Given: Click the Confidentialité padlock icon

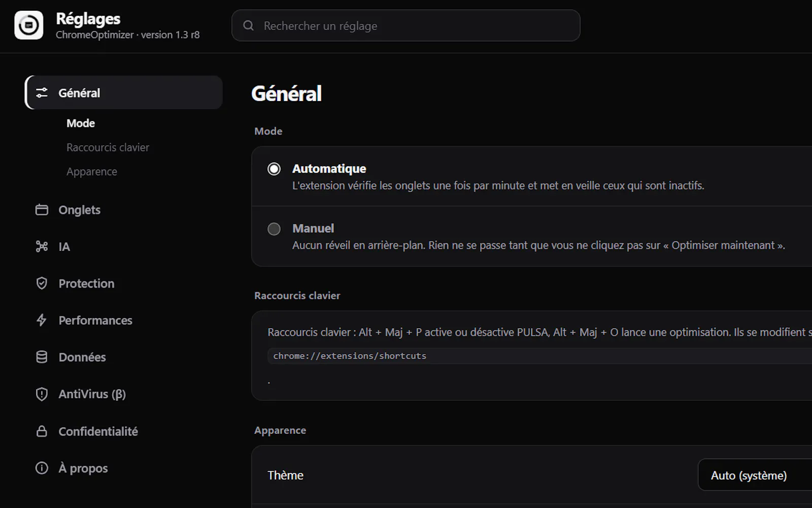Looking at the screenshot, I should point(42,431).
